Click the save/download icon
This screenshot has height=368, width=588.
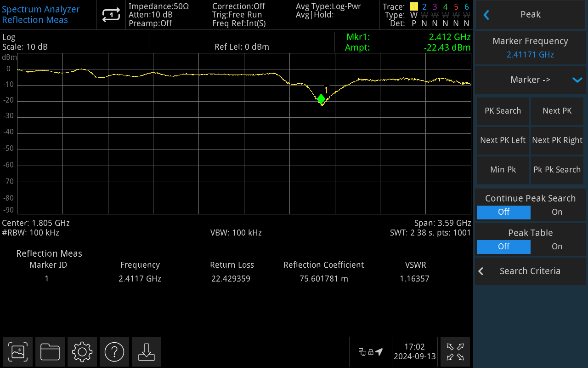pyautogui.click(x=147, y=352)
